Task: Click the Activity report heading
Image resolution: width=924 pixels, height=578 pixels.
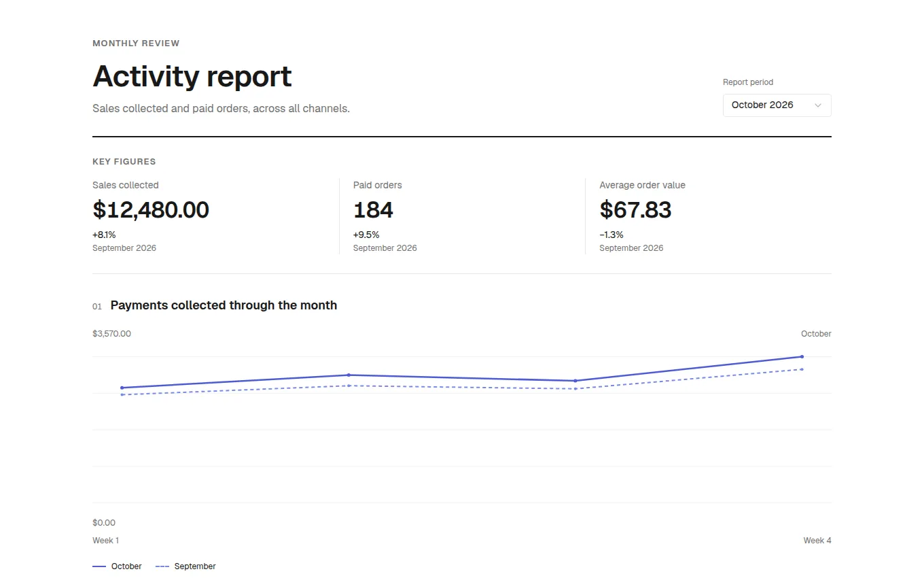Action: (x=192, y=76)
